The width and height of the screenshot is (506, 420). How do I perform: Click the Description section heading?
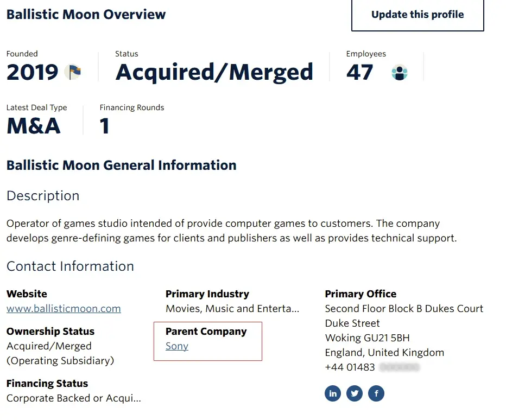(43, 196)
